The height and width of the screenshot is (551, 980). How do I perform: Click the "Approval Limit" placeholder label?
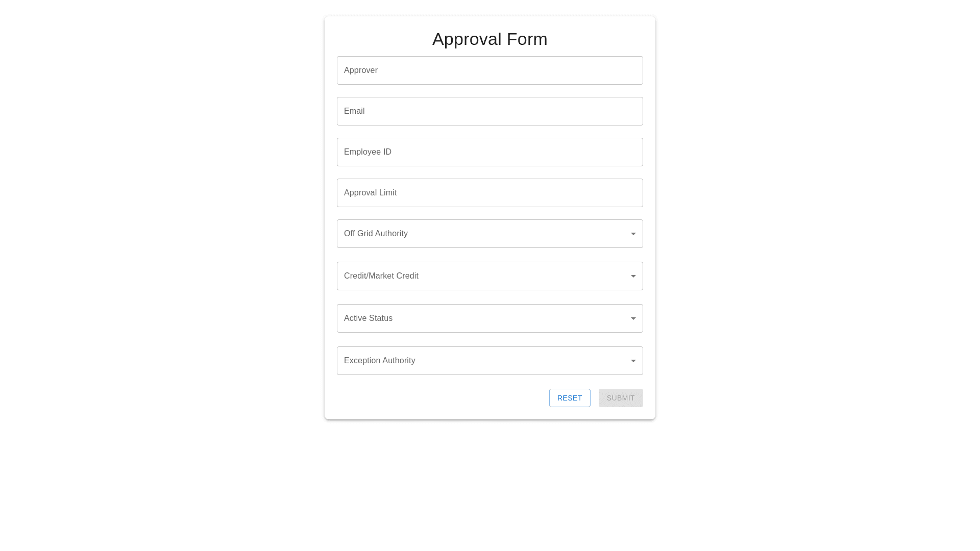(x=370, y=193)
